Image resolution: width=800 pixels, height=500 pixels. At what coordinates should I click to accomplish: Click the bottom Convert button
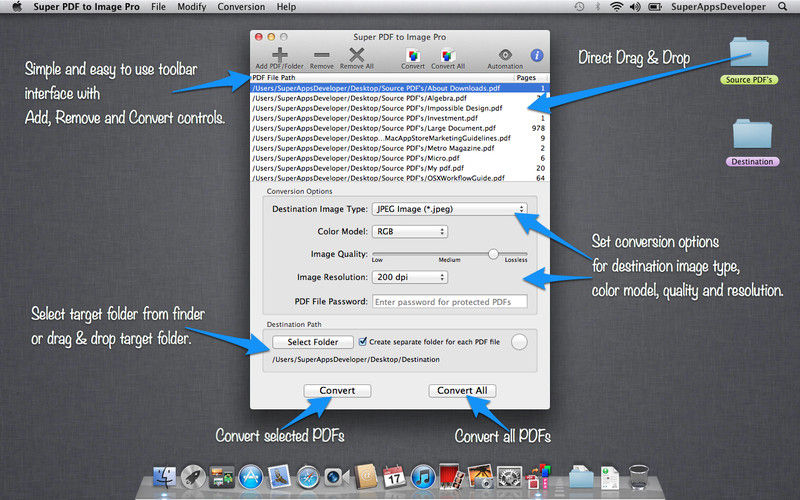pyautogui.click(x=337, y=390)
